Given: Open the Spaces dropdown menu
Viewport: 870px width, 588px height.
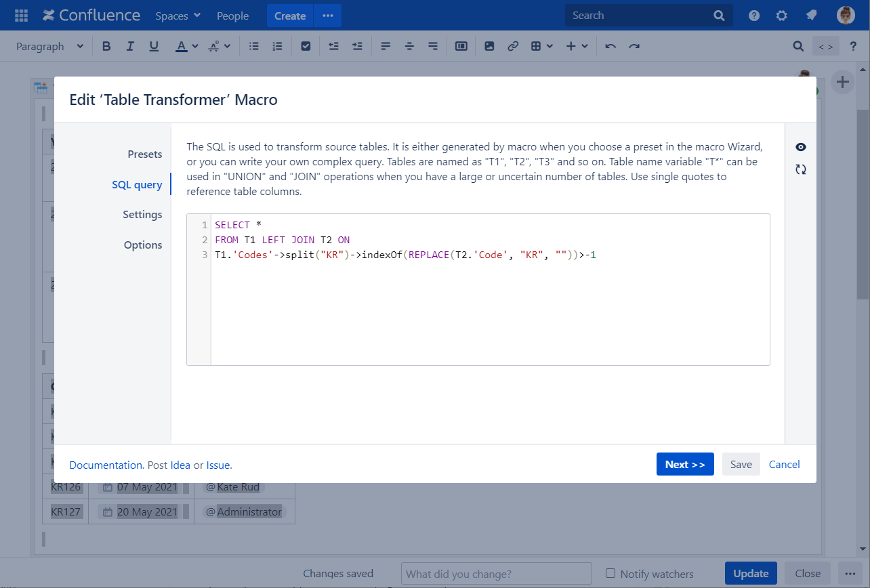Looking at the screenshot, I should [x=178, y=16].
